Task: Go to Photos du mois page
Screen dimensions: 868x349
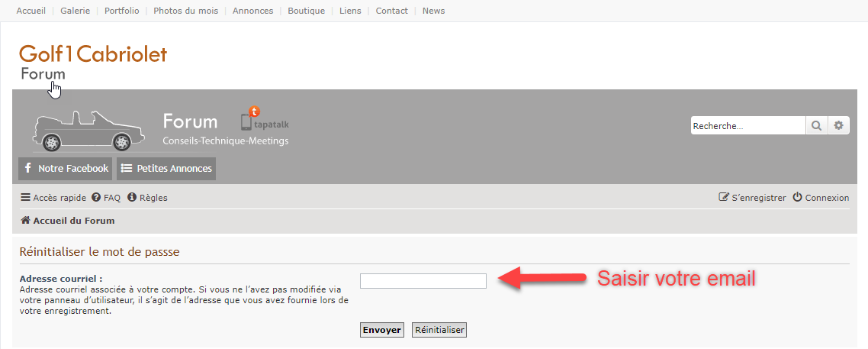Action: (x=185, y=11)
